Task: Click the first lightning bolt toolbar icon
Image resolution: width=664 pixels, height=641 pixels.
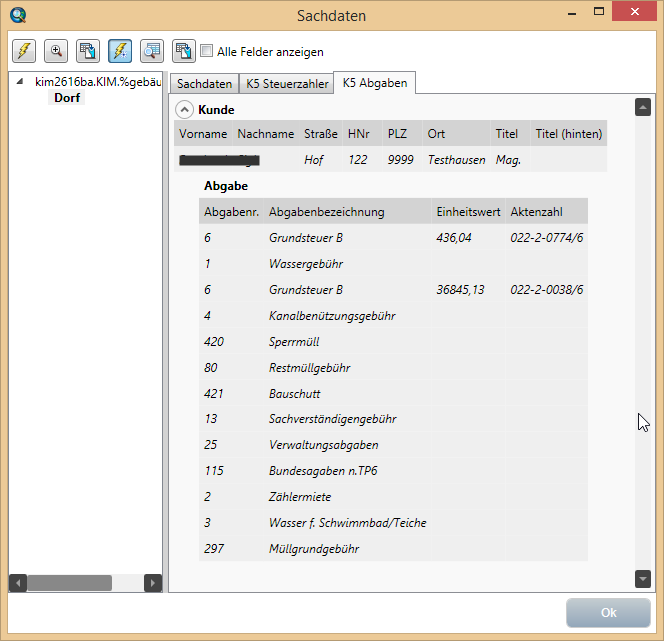Action: [24, 51]
